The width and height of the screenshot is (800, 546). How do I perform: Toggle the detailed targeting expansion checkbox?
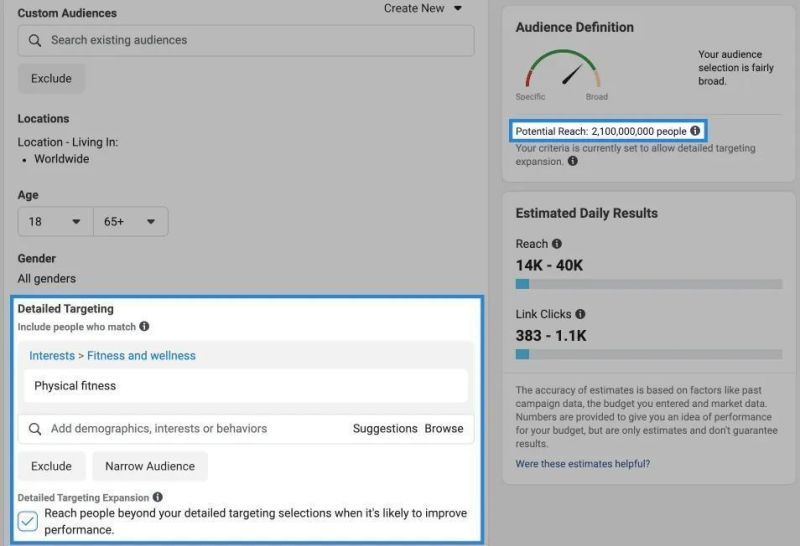28,521
